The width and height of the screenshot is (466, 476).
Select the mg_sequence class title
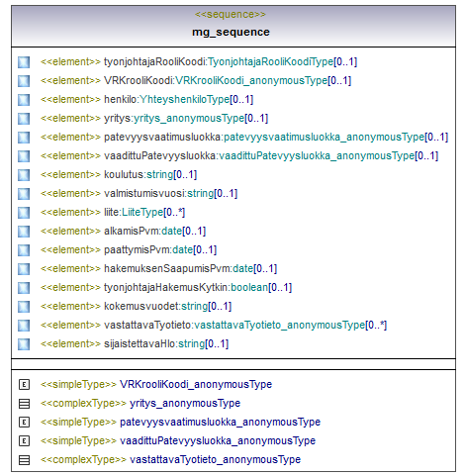point(231,32)
